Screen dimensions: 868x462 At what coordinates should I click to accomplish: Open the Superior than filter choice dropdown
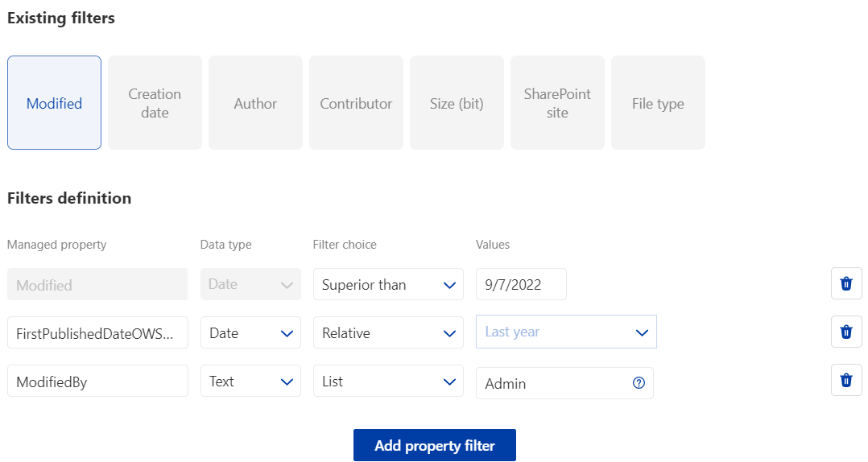[388, 284]
